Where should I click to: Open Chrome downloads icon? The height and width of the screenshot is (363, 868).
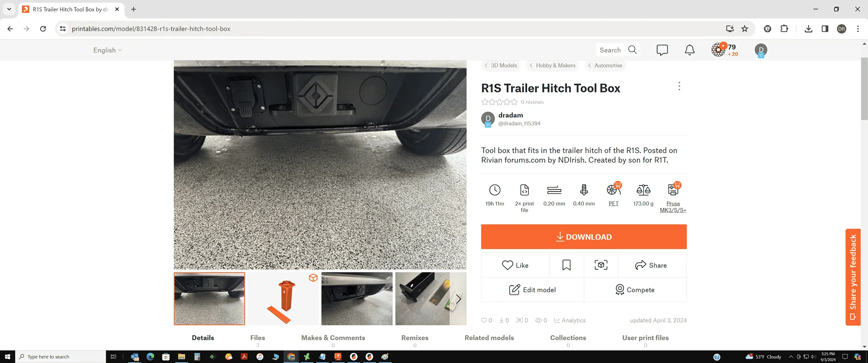point(808,28)
